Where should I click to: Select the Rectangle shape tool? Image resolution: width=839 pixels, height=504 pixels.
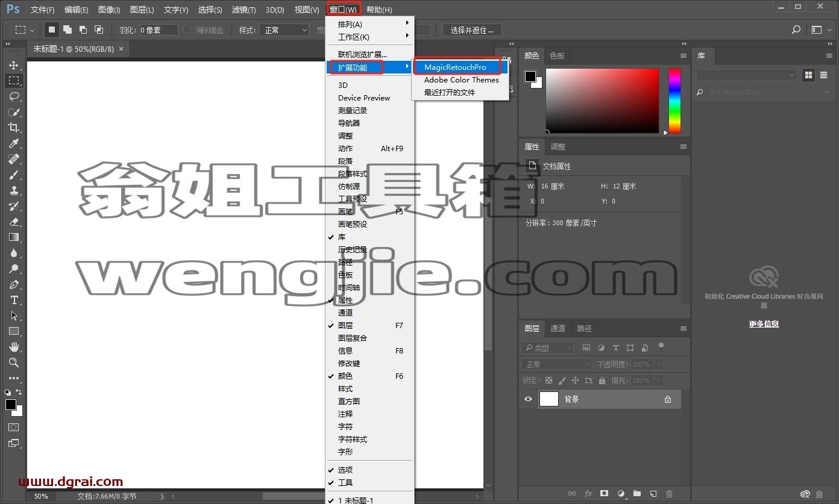pyautogui.click(x=13, y=331)
